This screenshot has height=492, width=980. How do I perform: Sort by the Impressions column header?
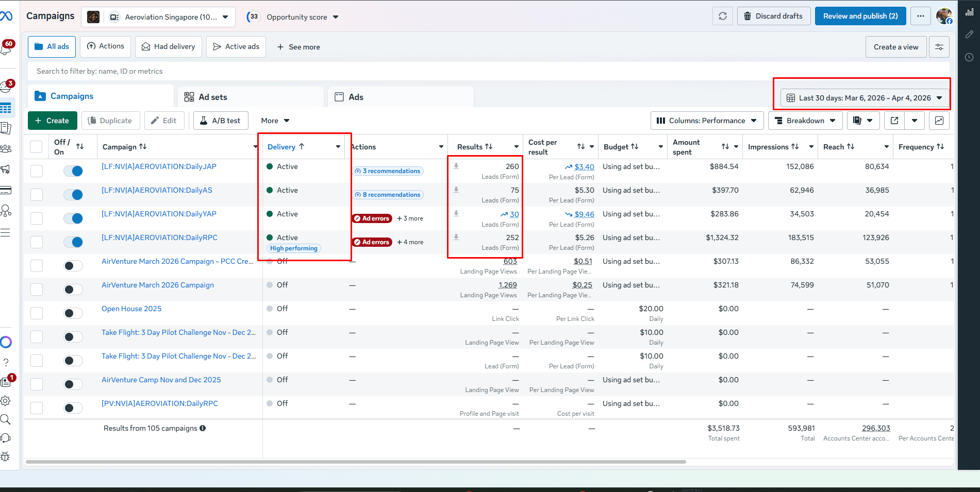[x=773, y=147]
